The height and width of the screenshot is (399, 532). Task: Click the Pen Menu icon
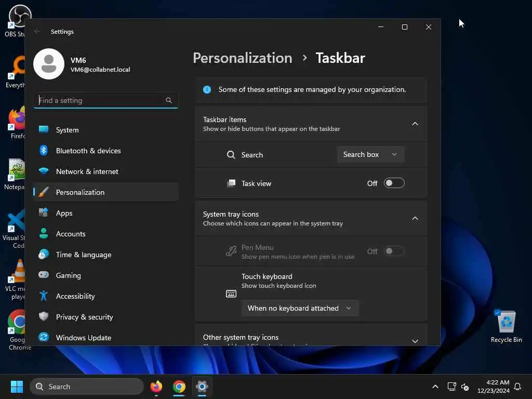point(231,251)
